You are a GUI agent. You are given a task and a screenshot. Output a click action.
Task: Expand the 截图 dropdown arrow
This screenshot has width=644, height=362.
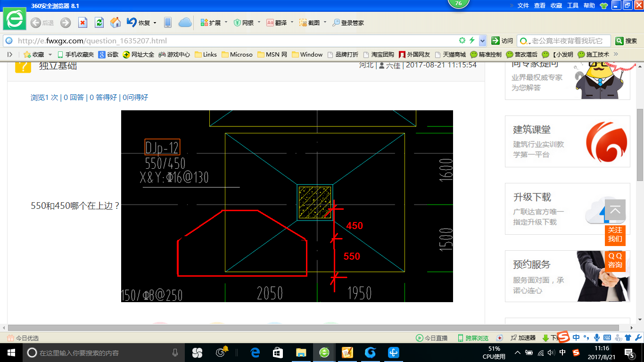point(325,23)
